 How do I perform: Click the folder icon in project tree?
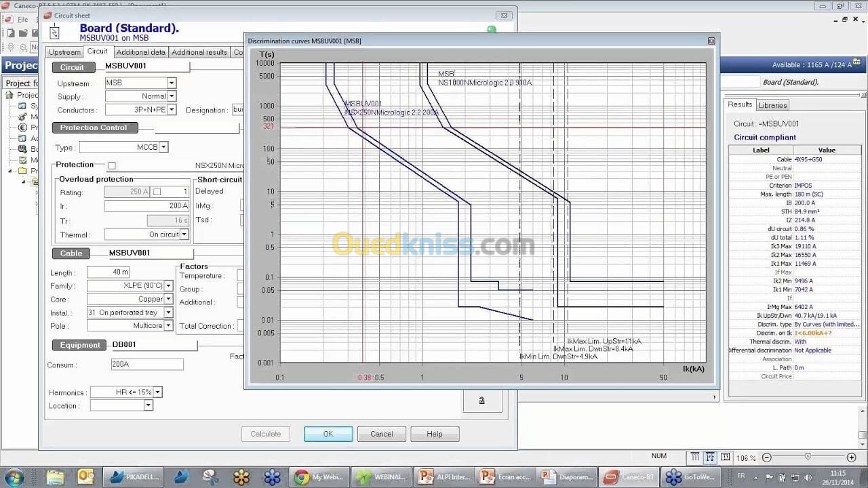(22, 171)
